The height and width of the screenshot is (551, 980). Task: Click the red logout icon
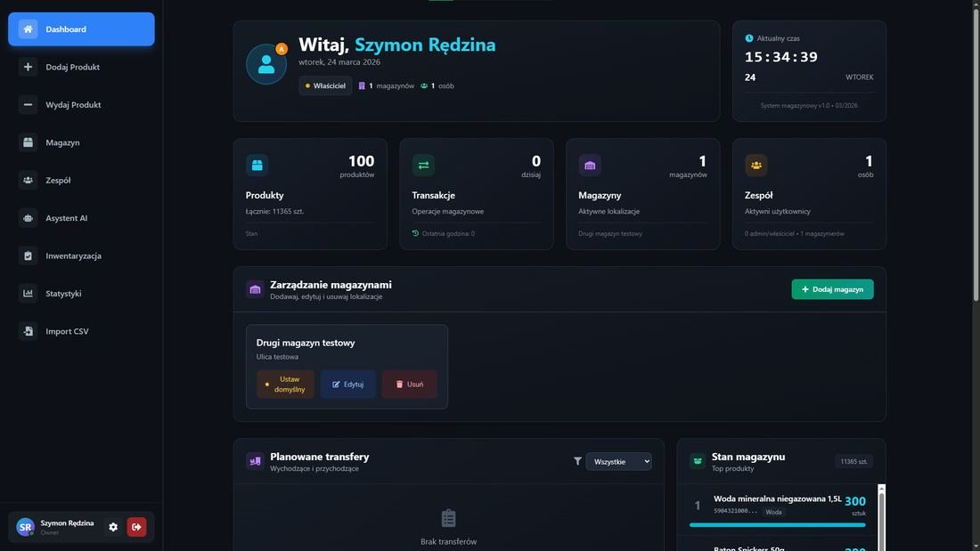136,527
